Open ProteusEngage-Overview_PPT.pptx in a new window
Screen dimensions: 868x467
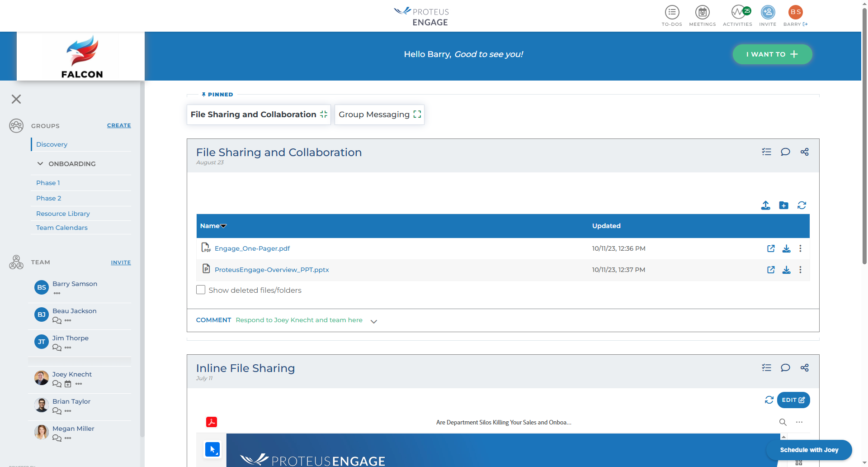click(x=771, y=270)
